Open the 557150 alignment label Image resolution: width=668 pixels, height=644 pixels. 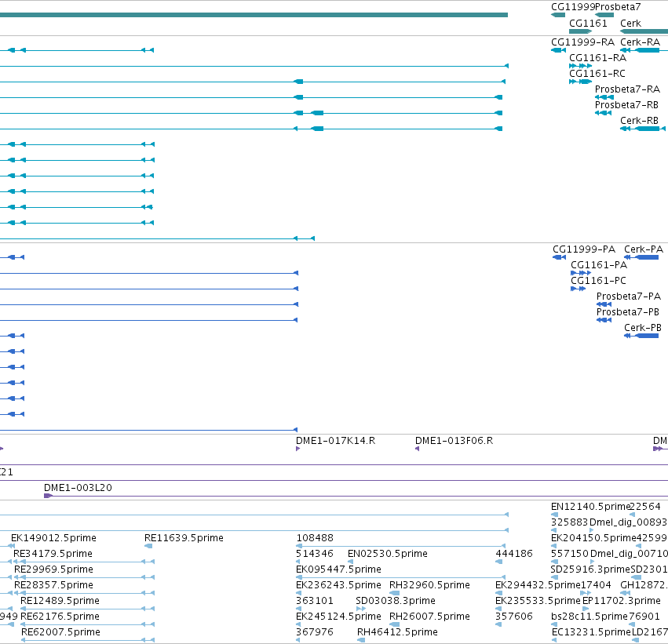point(570,554)
